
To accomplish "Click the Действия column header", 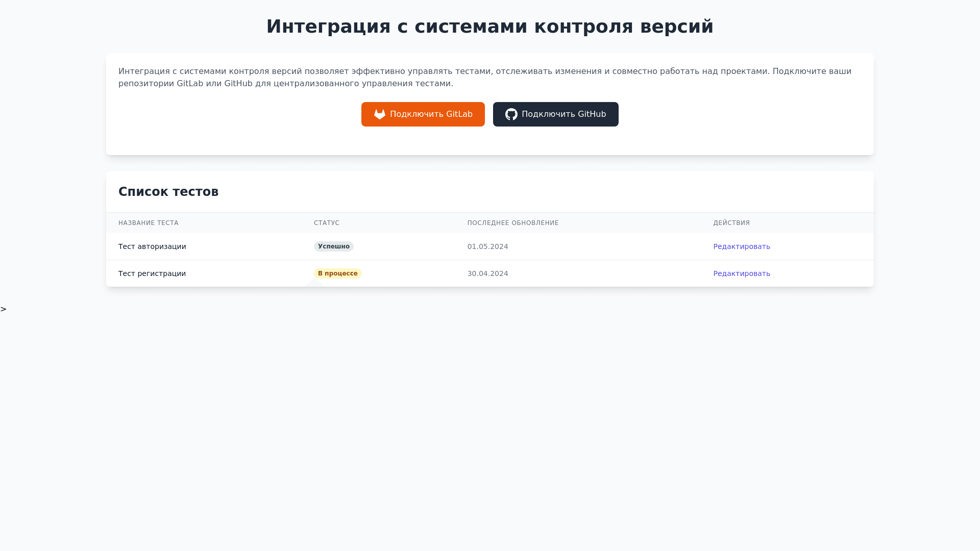I will pos(731,223).
